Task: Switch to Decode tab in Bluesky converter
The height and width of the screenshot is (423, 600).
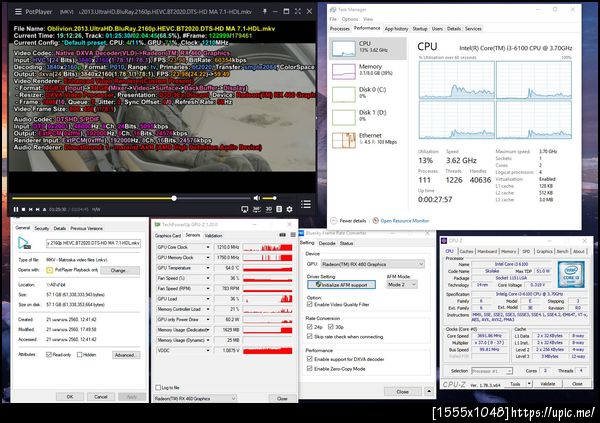Action: pyautogui.click(x=327, y=243)
